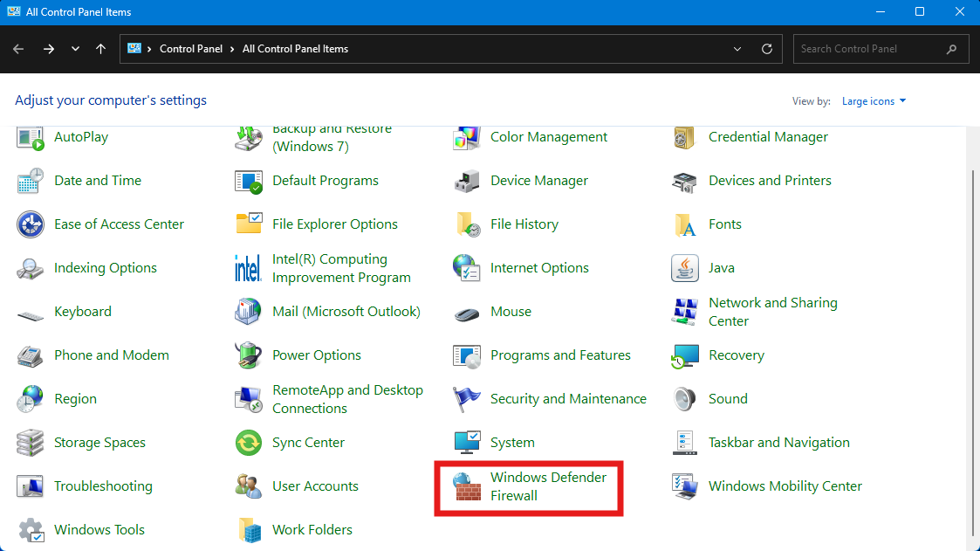Open the Device Manager icon
The width and height of the screenshot is (980, 551).
coord(467,181)
